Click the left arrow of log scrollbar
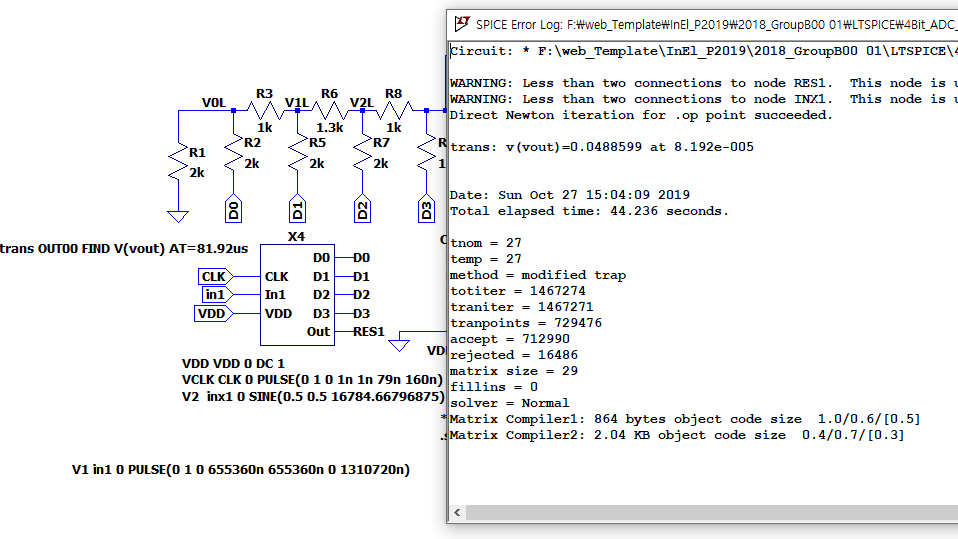The height and width of the screenshot is (539, 958). tap(456, 513)
